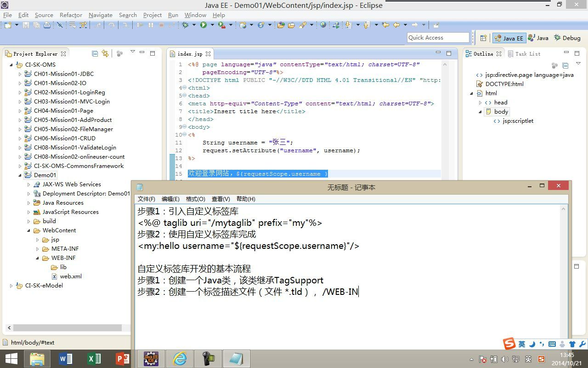Expand the CH01-Mission01-JDBC project
Screen dimensions: 588x368
point(20,74)
